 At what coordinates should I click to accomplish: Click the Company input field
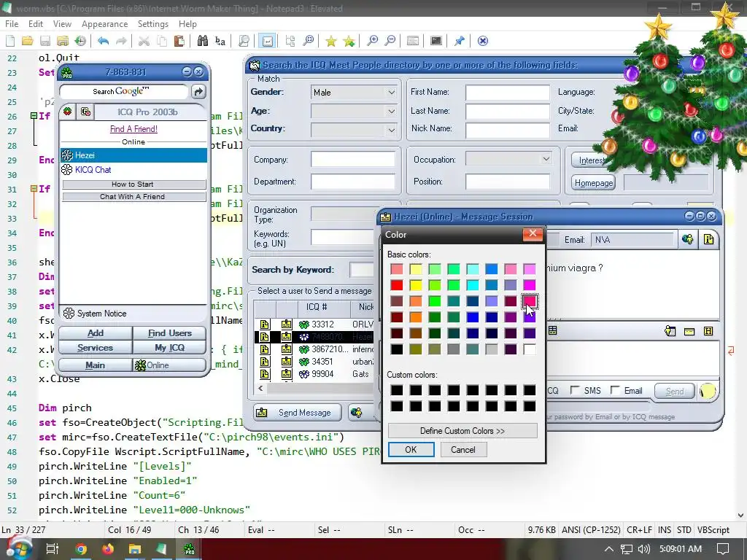353,160
